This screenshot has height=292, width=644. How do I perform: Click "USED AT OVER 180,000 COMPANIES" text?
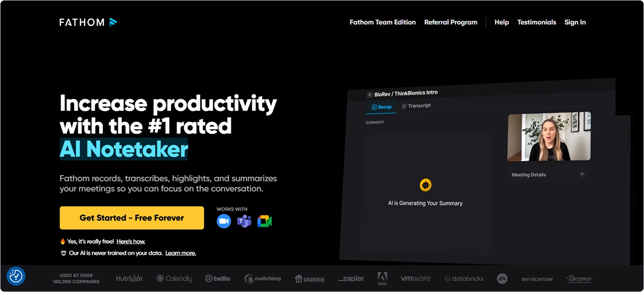click(76, 279)
